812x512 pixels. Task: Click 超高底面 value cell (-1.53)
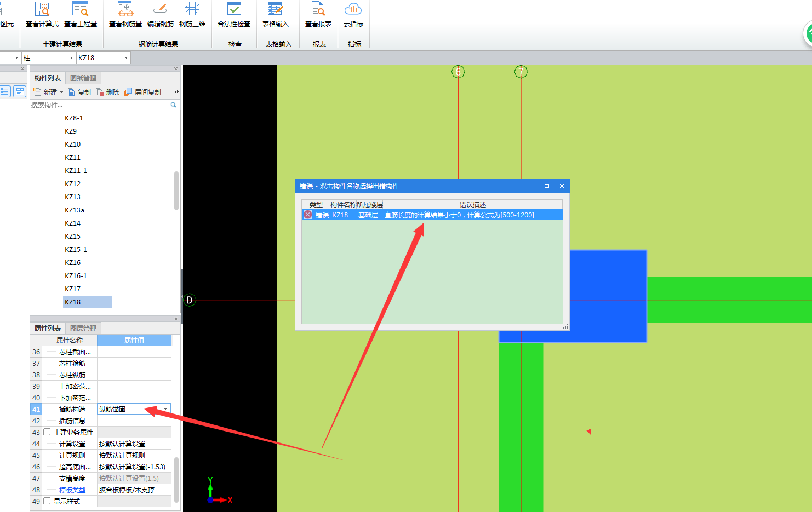(x=134, y=467)
